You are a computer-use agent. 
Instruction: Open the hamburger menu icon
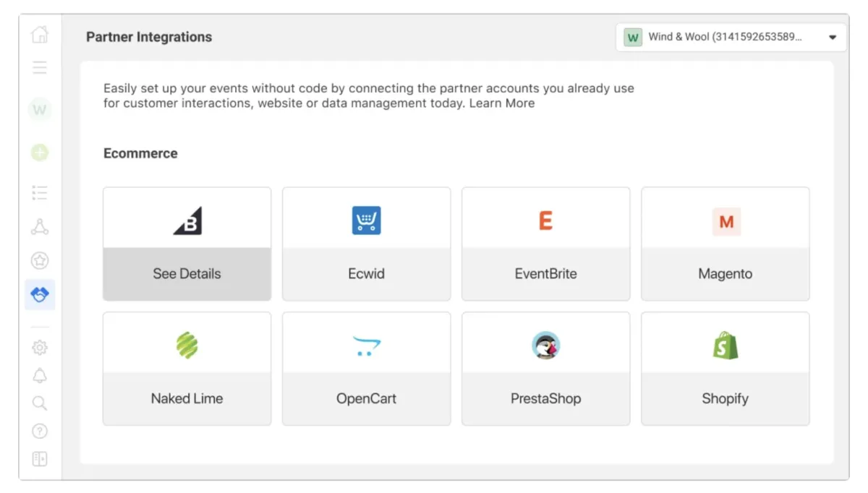click(x=40, y=68)
